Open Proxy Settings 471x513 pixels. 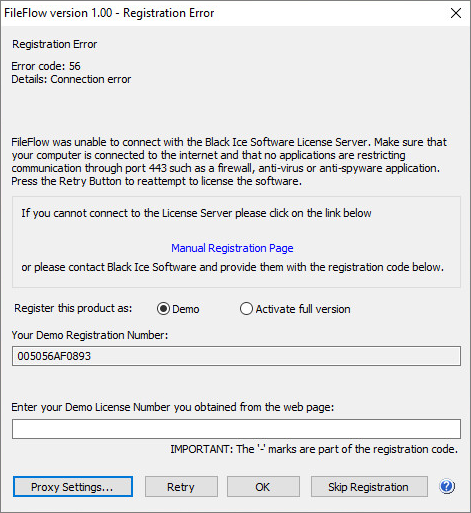pos(73,487)
